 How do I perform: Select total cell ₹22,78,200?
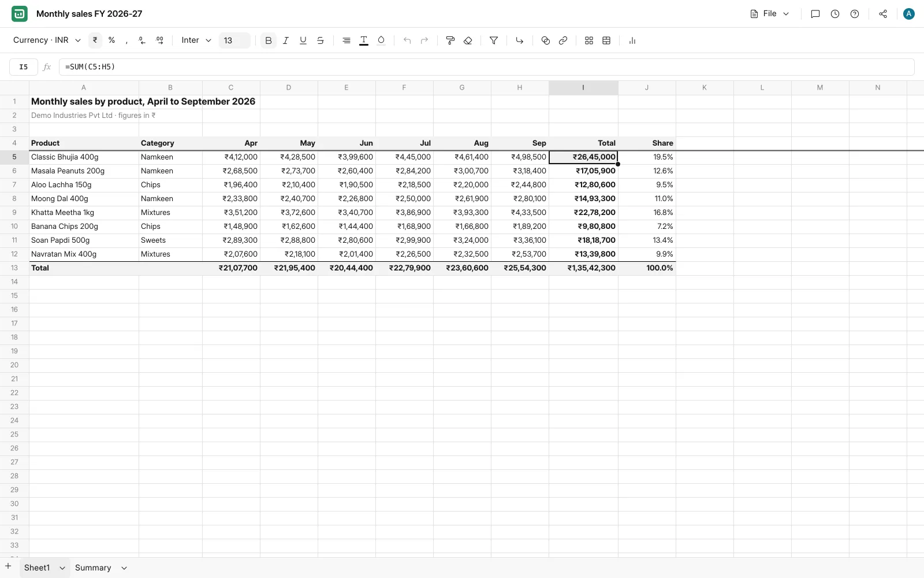pos(583,213)
